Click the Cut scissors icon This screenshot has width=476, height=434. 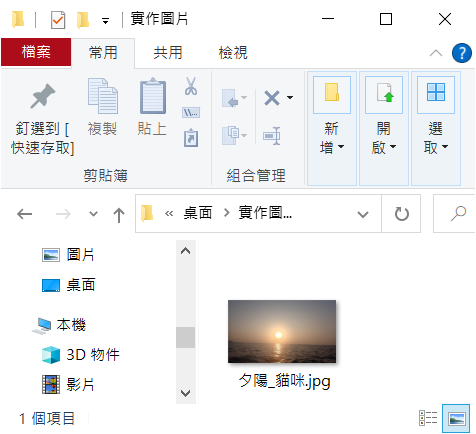[x=191, y=86]
